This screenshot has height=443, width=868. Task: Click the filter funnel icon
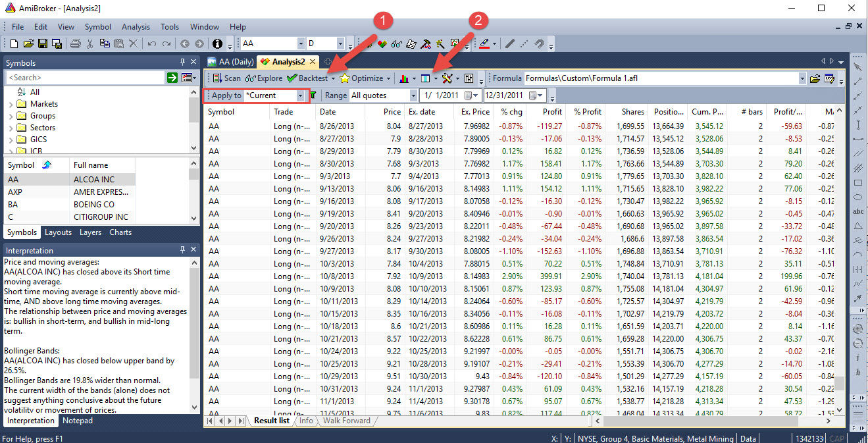[313, 95]
